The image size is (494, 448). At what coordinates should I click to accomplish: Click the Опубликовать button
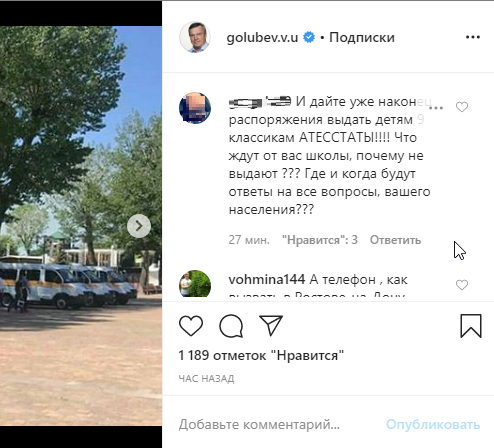click(433, 424)
